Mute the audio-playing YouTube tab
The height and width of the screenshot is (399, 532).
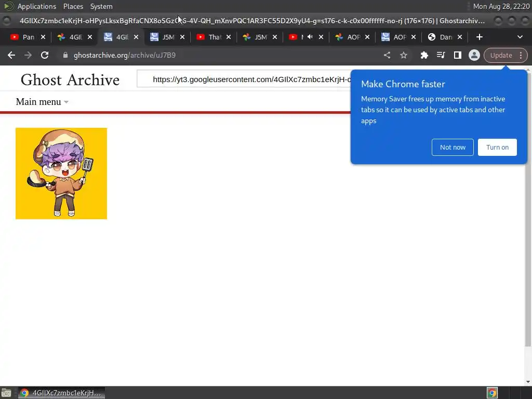(x=310, y=37)
